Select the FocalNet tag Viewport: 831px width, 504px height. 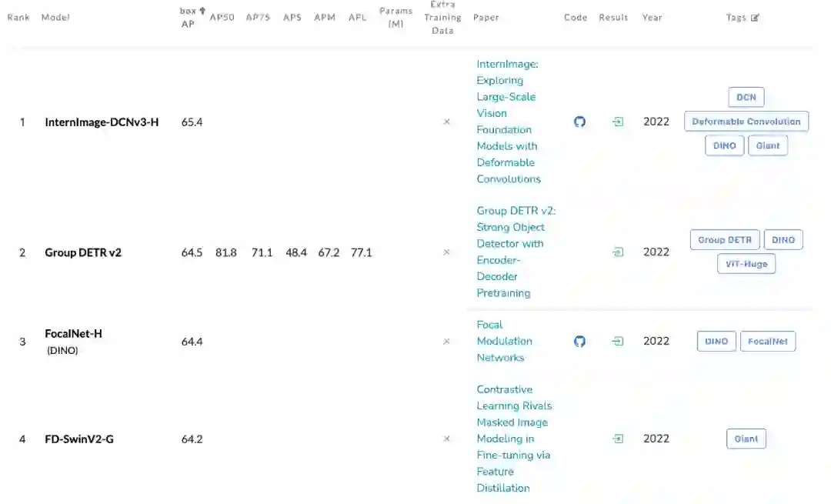point(767,341)
